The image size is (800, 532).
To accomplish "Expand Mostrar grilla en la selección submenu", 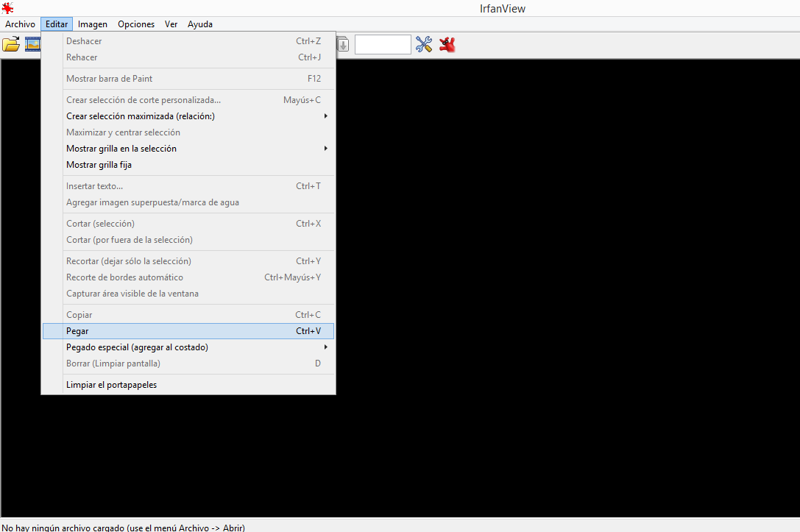I will [188, 149].
